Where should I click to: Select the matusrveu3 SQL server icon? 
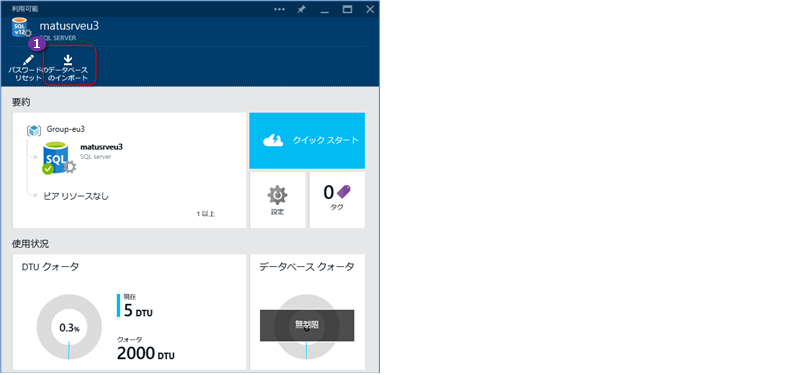pos(58,159)
